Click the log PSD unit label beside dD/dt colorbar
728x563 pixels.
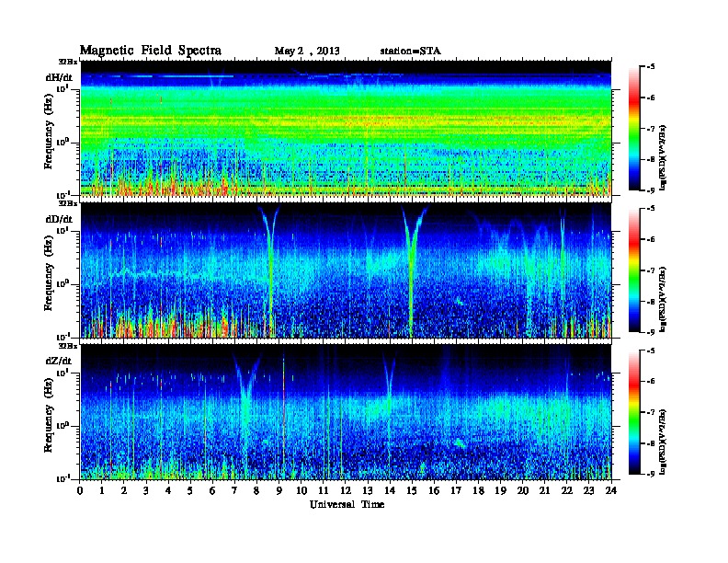click(x=663, y=299)
